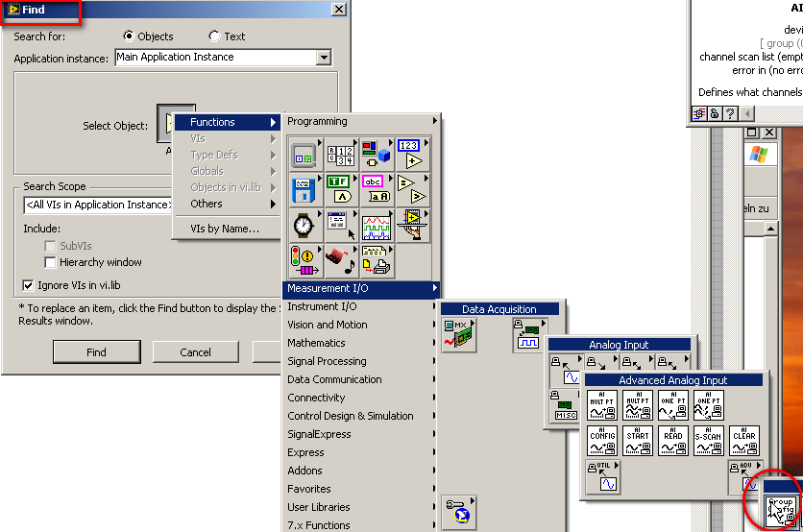Image resolution: width=803 pixels, height=532 pixels.
Task: Open the Search Scope dropdown
Action: pos(98,205)
